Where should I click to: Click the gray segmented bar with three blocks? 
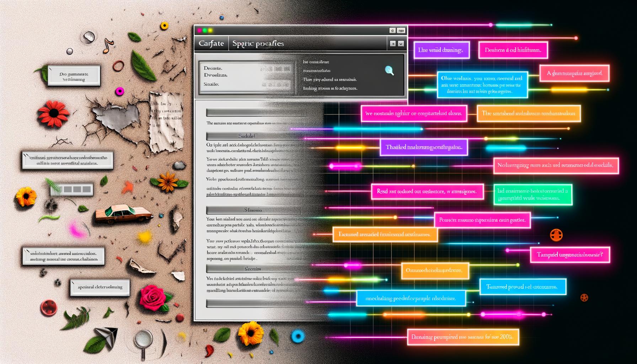72,189
